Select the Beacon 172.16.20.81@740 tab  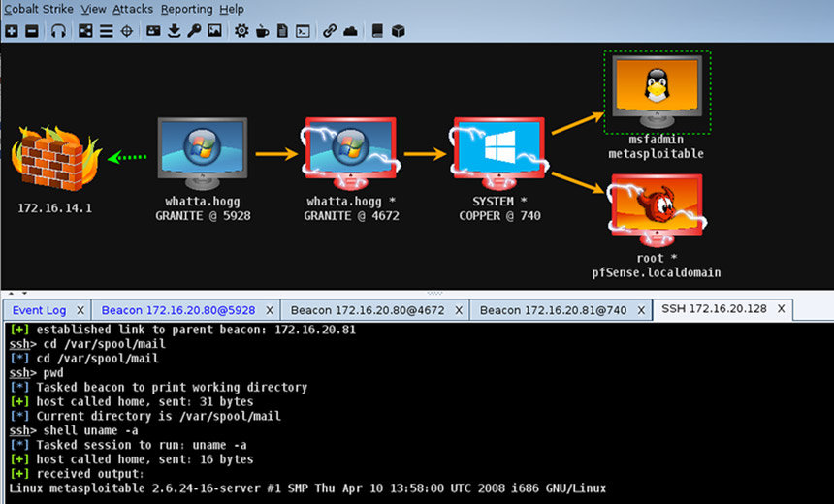[x=553, y=310]
